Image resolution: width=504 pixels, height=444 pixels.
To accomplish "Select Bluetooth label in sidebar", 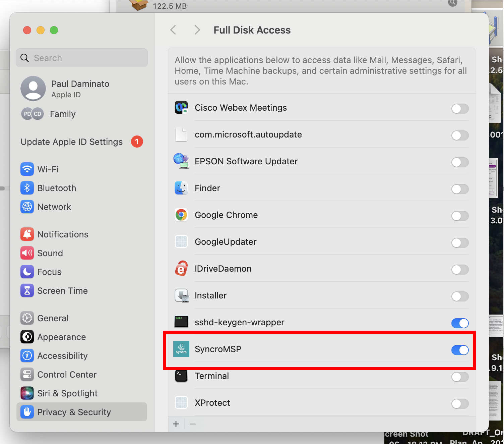I will 57,188.
